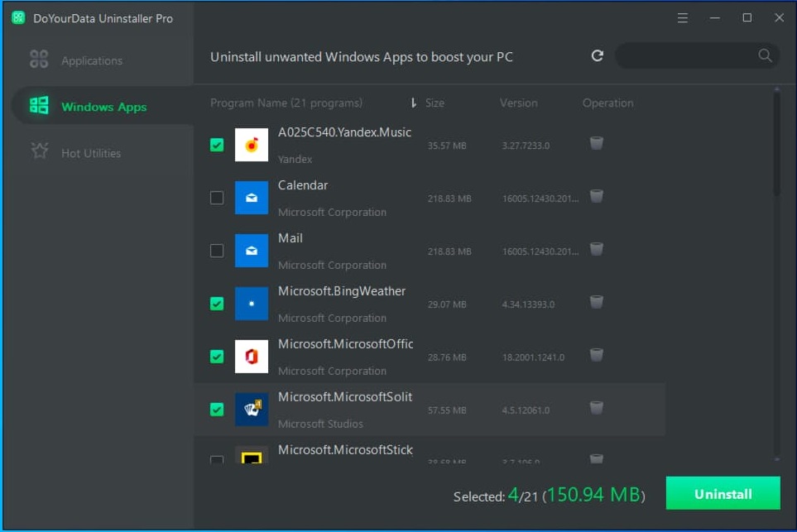Click version 18.2001.1241.0
Viewport: 797px width, 532px height.
[x=533, y=357]
